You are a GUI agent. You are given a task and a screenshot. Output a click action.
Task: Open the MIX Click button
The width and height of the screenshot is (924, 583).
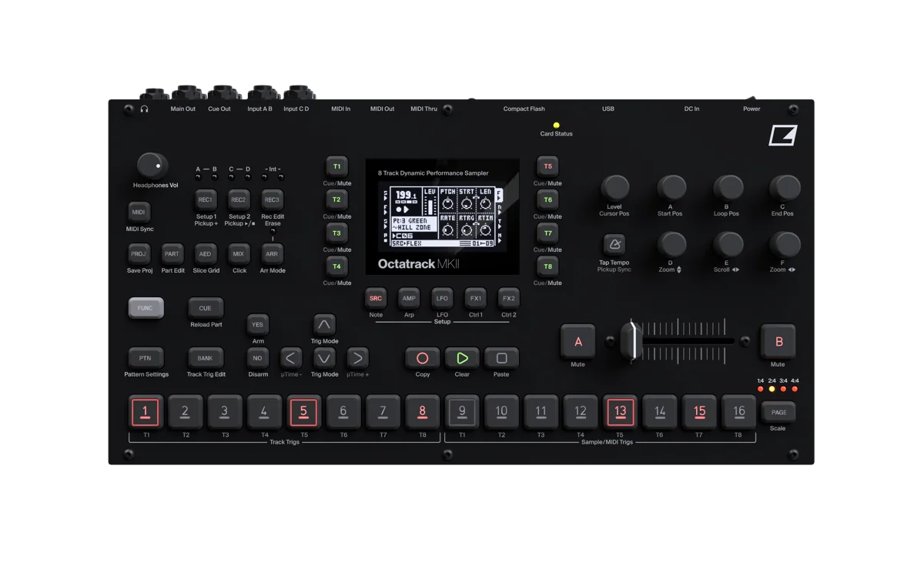tap(239, 254)
